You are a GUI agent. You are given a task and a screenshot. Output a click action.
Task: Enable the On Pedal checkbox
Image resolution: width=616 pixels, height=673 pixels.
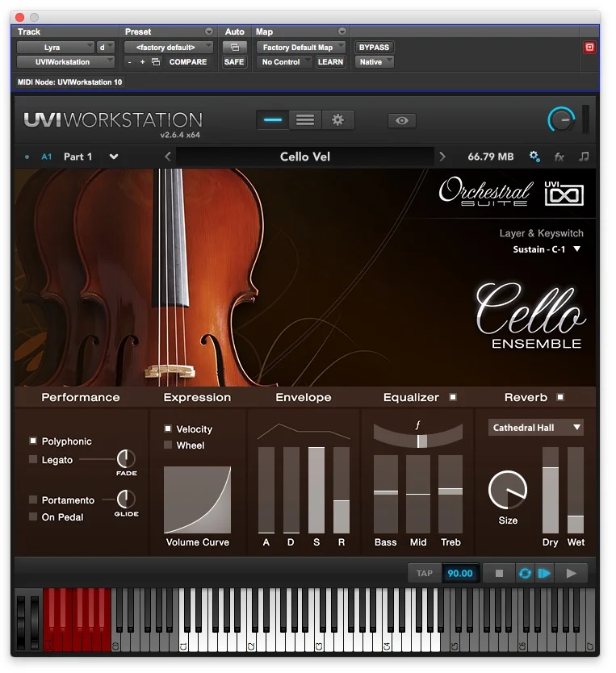pyautogui.click(x=32, y=516)
